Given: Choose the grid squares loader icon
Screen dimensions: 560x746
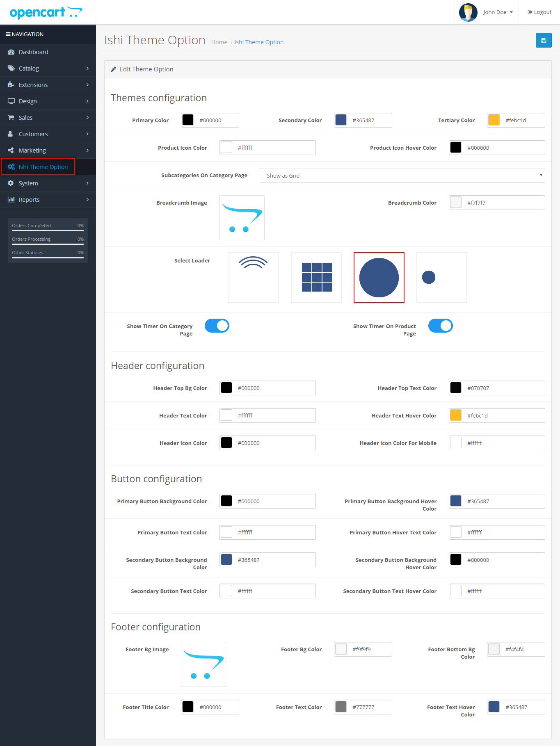Looking at the screenshot, I should [x=316, y=278].
